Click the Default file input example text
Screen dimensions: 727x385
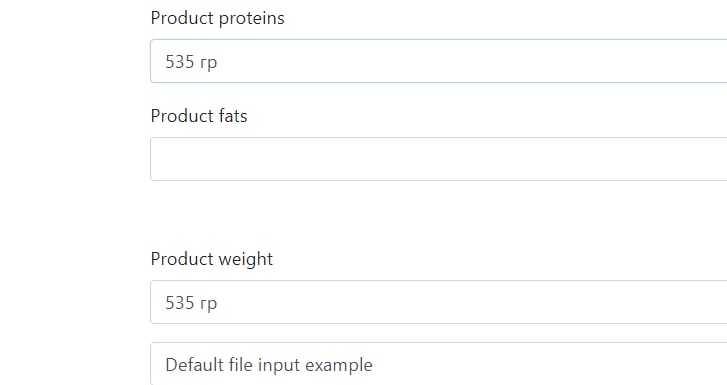269,365
